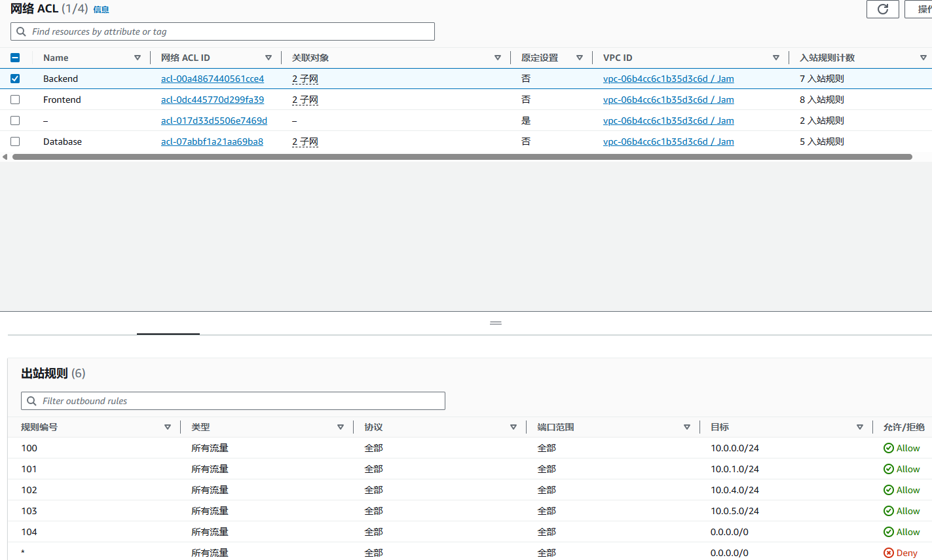Click the 5 入站规则 count cell

tap(821, 141)
